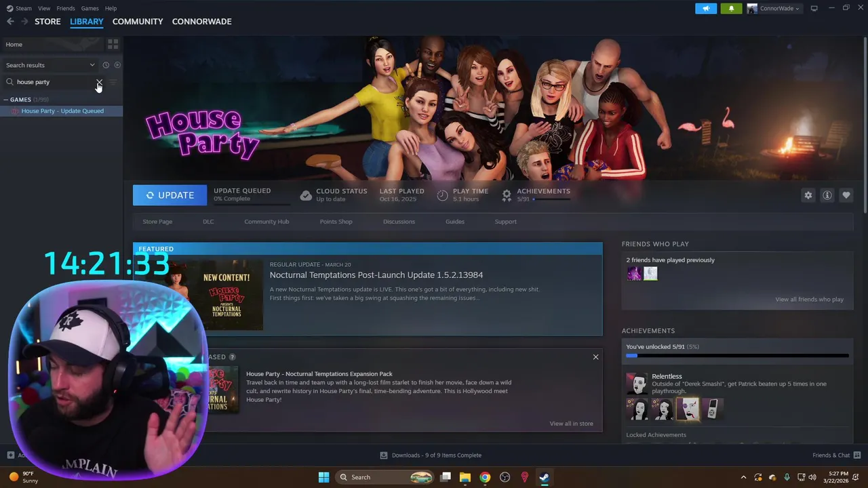Sort library by recent activity clock icon
The width and height of the screenshot is (868, 488).
(106, 65)
